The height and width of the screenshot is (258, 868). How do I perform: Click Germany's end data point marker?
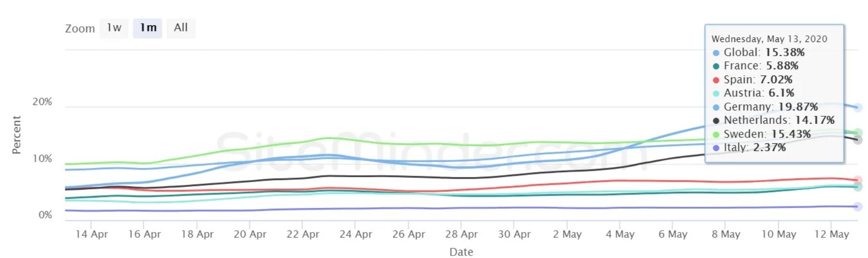[857, 107]
